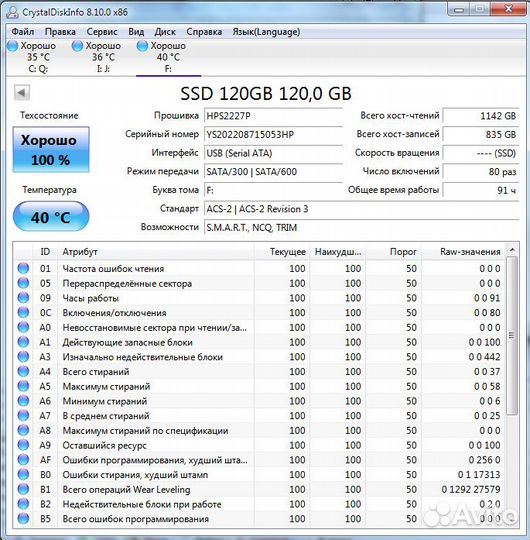Viewport: 530px width, 540px height.
Task: Click status icon for A1 Действующие запасные блоки
Action: click(x=23, y=342)
